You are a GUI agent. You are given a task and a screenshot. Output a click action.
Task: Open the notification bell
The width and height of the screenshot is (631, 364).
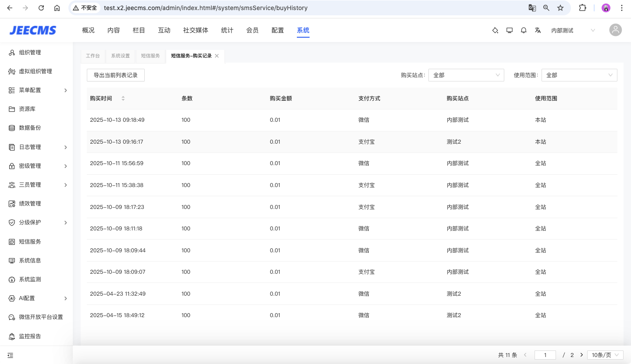(524, 30)
